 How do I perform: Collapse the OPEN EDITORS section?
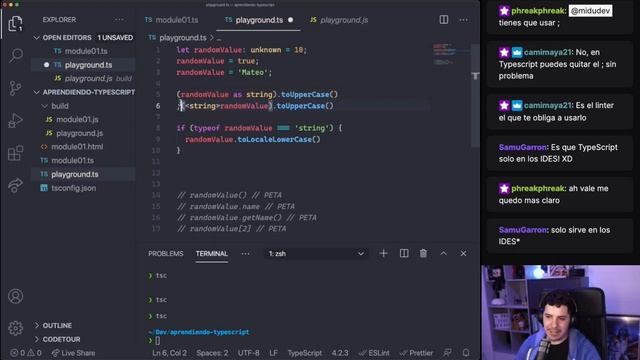(83, 38)
